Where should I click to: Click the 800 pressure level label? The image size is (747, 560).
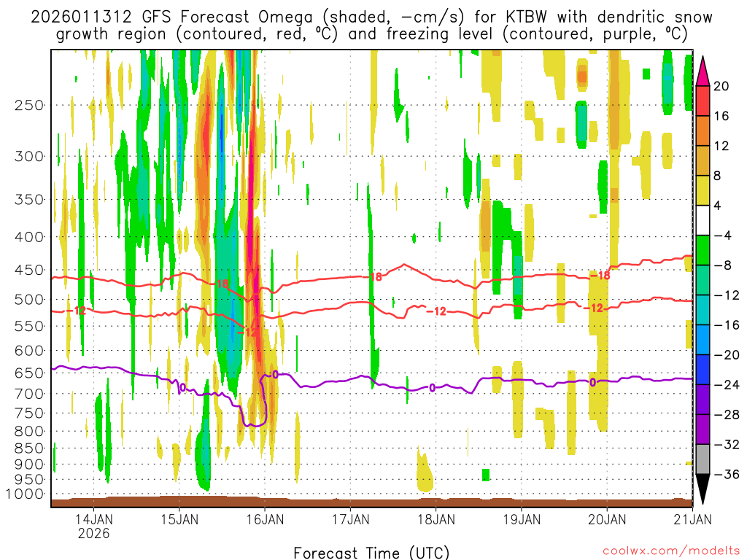coord(29,432)
